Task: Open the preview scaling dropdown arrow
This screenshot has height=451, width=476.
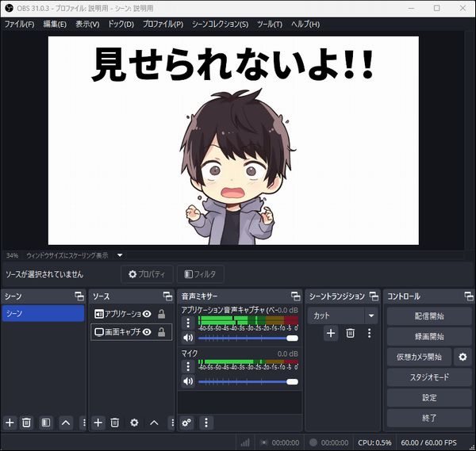Action: (120, 255)
